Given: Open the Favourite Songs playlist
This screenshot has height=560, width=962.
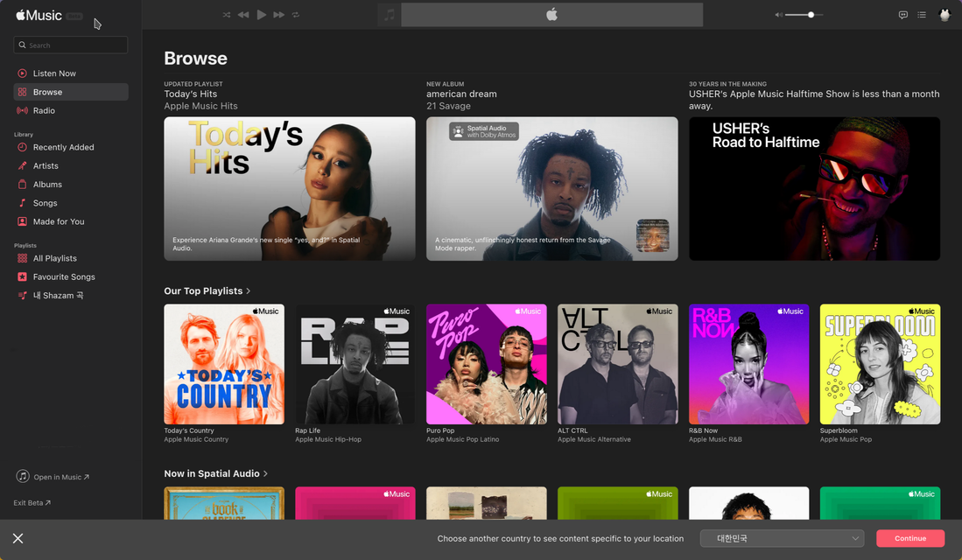Looking at the screenshot, I should point(71,276).
